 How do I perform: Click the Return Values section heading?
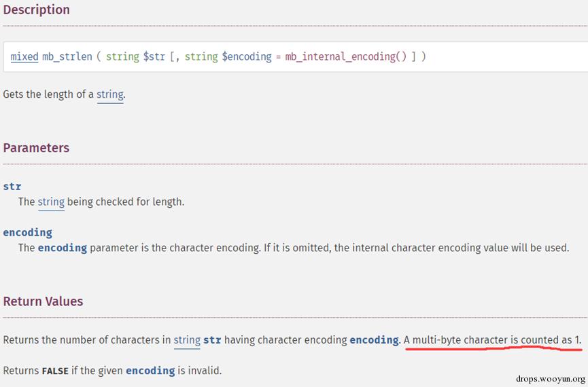click(x=43, y=301)
